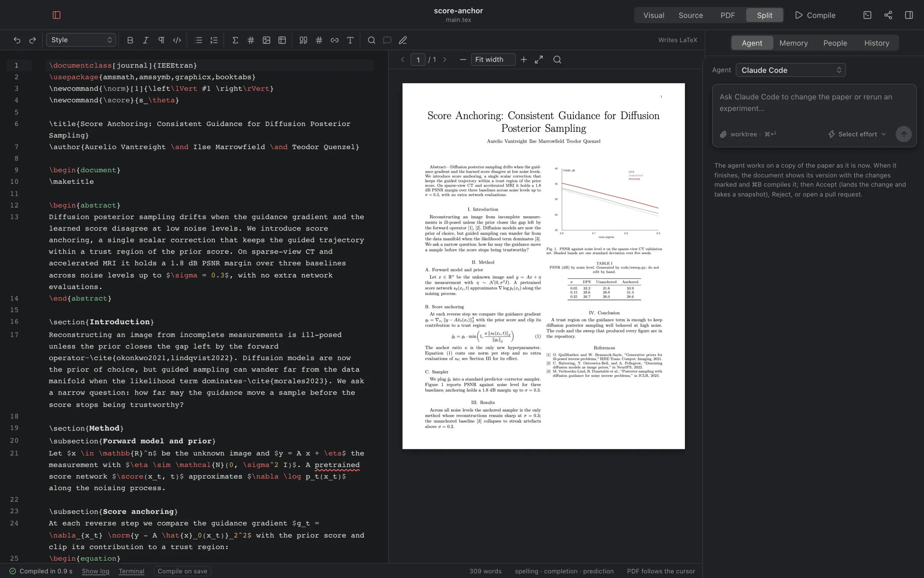Select the Agent tab

752,43
